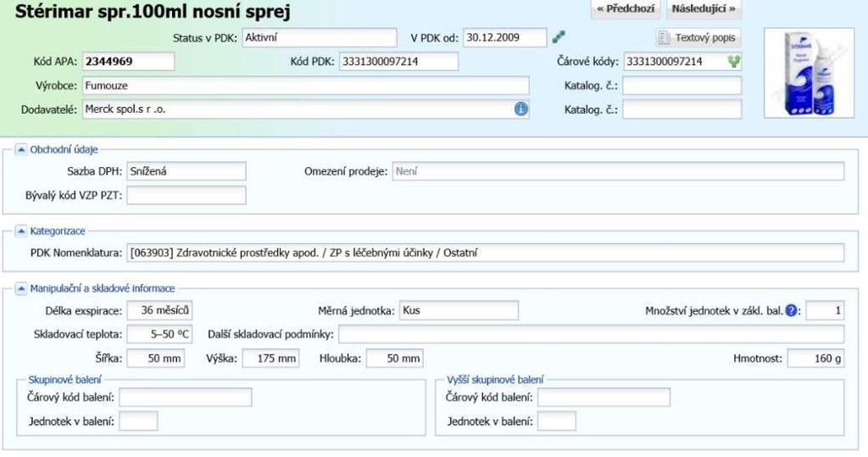Click the green barcode icon in Čárové kódy field
Viewport: 868px width, 457px height.
pyautogui.click(x=734, y=62)
